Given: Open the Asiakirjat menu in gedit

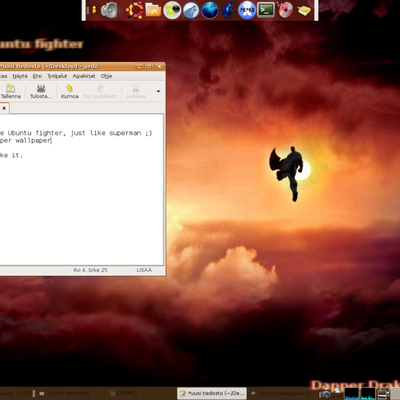Looking at the screenshot, I should point(84,76).
